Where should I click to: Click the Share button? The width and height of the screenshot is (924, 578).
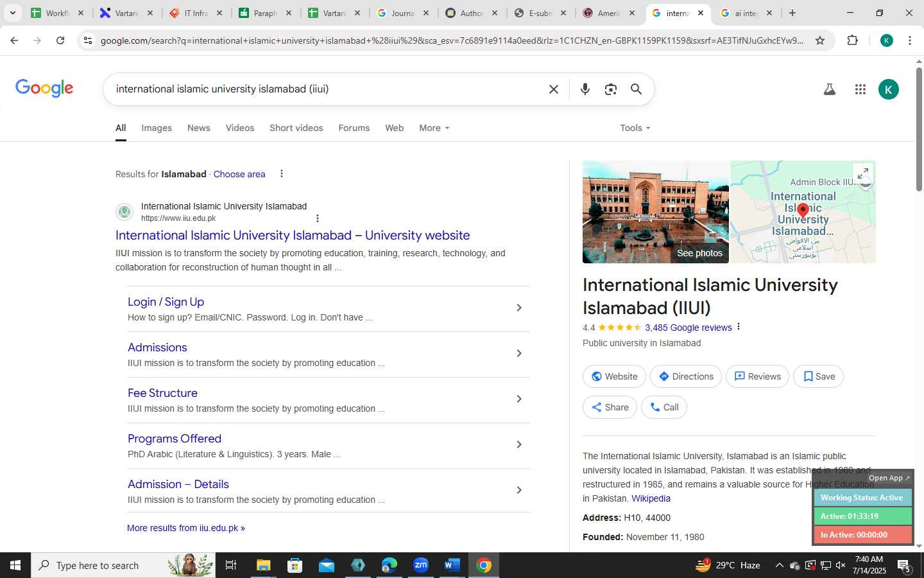(x=610, y=407)
